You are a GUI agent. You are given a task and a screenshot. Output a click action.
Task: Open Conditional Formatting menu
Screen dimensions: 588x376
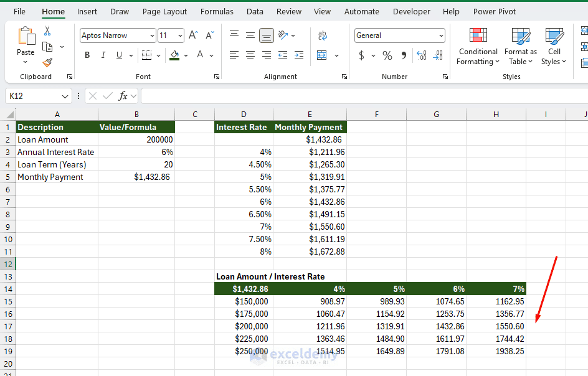(x=478, y=47)
